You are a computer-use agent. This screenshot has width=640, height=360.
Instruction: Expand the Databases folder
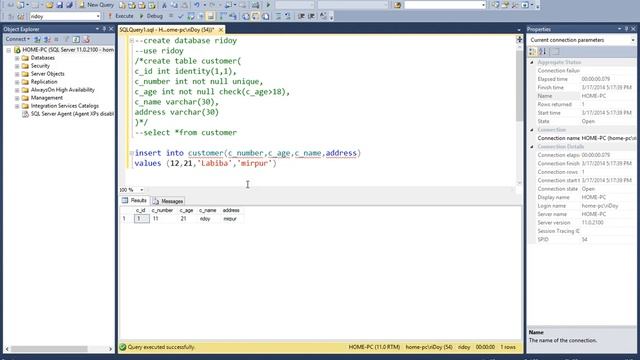17,58
